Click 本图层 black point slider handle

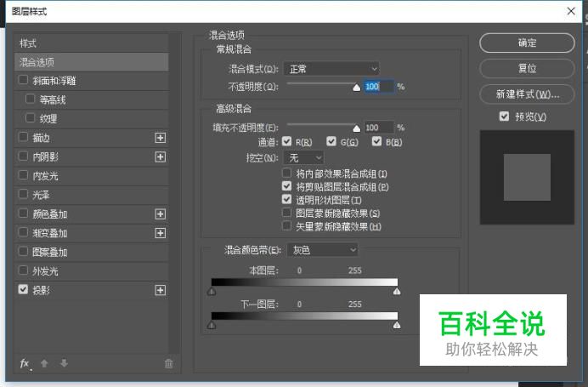coord(212,291)
